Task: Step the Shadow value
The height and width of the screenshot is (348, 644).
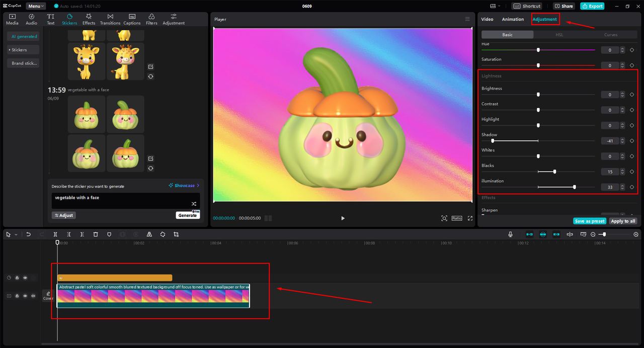Action: [x=622, y=141]
